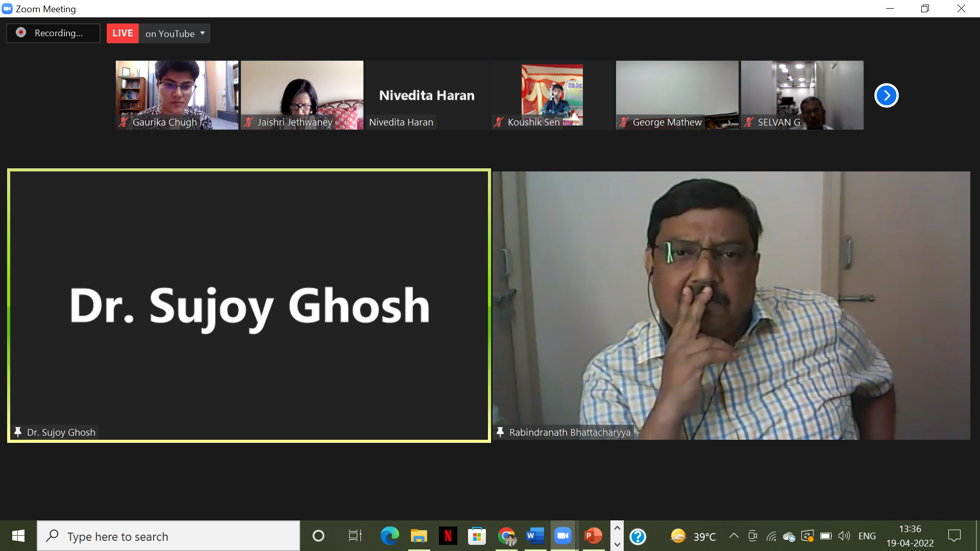The width and height of the screenshot is (980, 551).
Task: Open the LIVE on YouTube dropdown
Action: 202,33
